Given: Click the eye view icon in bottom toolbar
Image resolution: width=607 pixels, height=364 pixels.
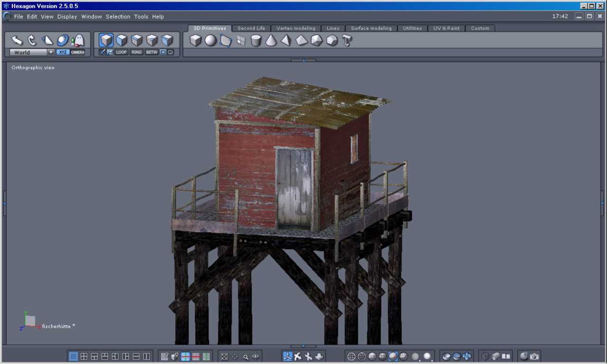Looking at the screenshot, I should click(256, 356).
